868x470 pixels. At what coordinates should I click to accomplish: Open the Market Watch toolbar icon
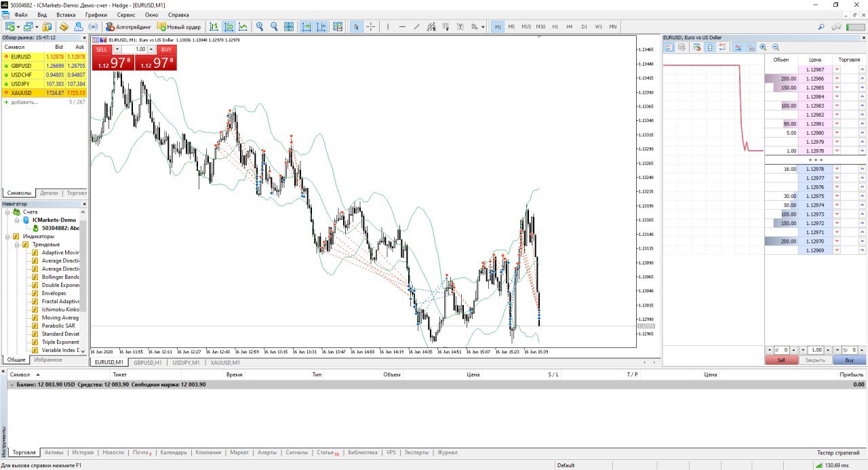tap(47, 27)
